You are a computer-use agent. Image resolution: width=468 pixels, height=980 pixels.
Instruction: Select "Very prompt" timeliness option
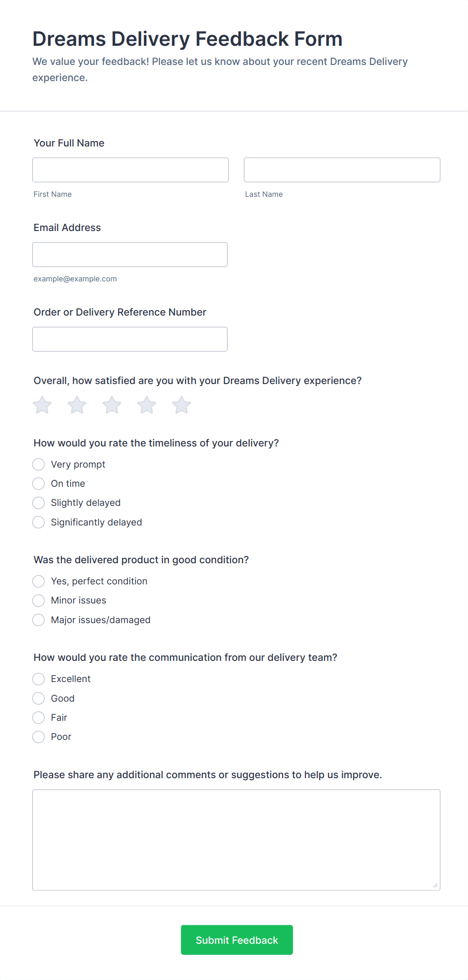(39, 464)
